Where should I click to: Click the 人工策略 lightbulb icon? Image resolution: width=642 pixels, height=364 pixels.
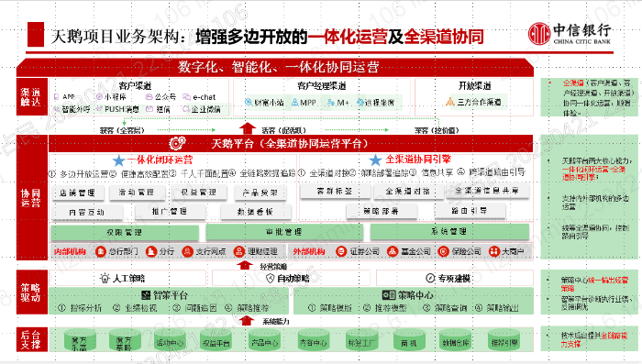pos(105,279)
